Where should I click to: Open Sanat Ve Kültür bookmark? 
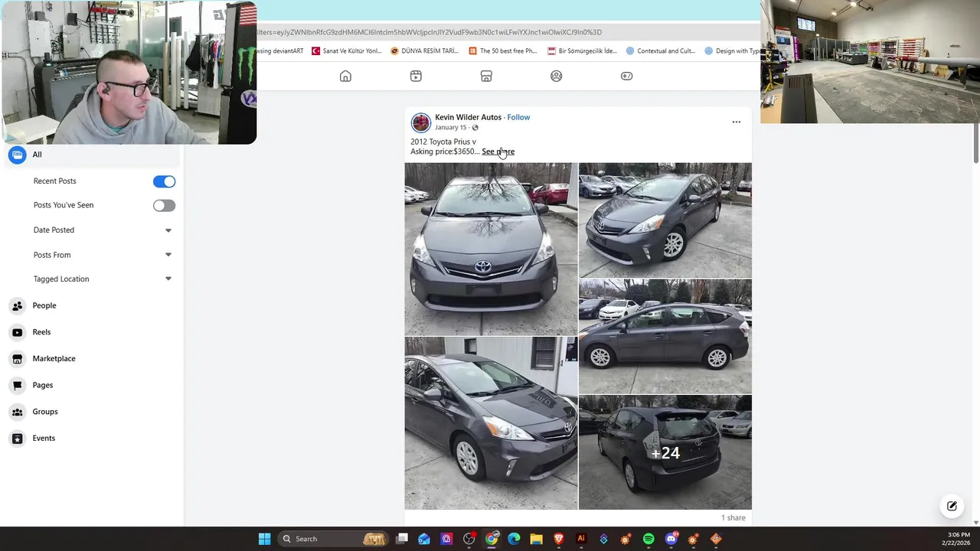pos(346,51)
